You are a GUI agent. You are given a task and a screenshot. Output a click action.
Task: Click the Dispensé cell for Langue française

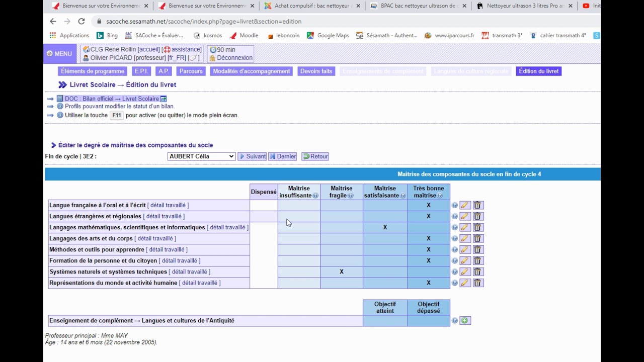(x=264, y=205)
